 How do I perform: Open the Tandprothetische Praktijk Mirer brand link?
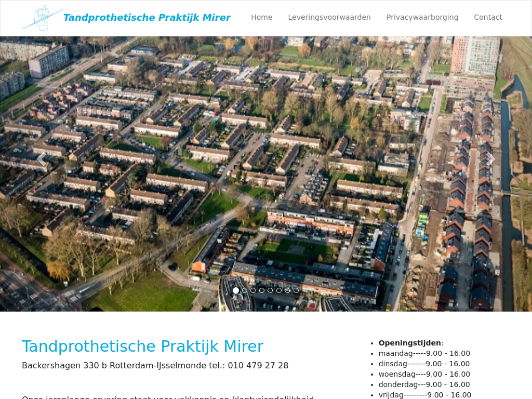(147, 18)
